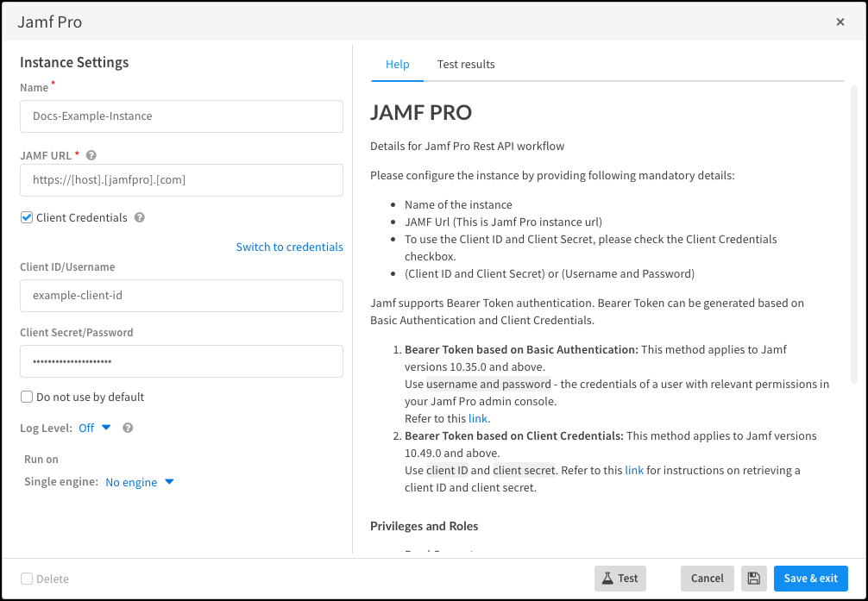Select the Help tab

tap(397, 65)
